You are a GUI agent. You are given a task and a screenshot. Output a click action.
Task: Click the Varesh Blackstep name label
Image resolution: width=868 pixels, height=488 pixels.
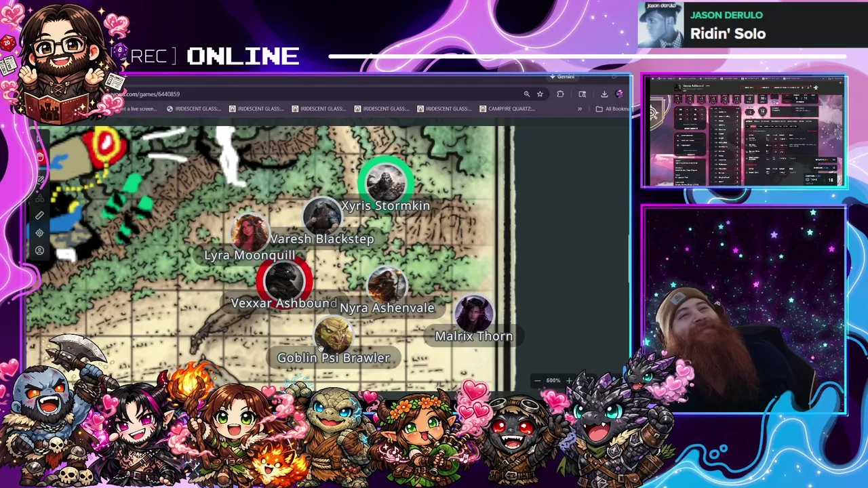pyautogui.click(x=322, y=239)
